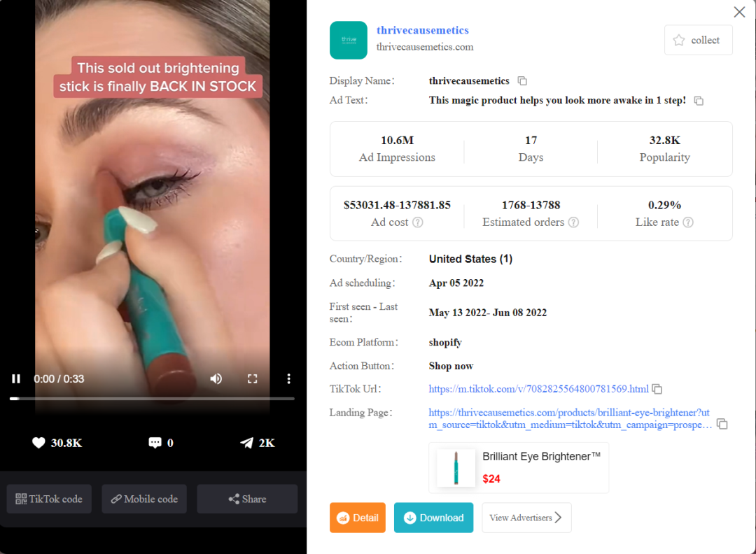Show Estimated orders help icon
756x554 pixels.
tap(573, 222)
